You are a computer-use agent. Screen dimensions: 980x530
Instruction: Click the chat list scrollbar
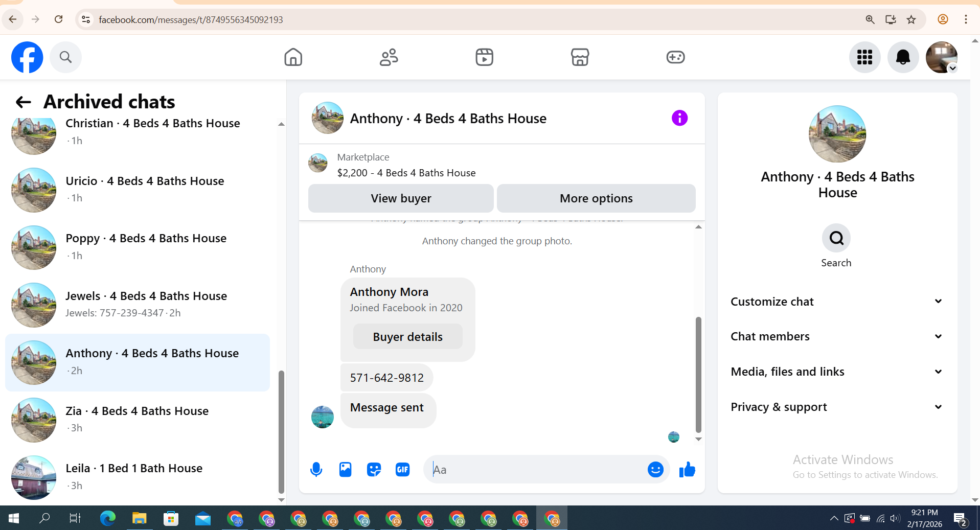pos(281,432)
